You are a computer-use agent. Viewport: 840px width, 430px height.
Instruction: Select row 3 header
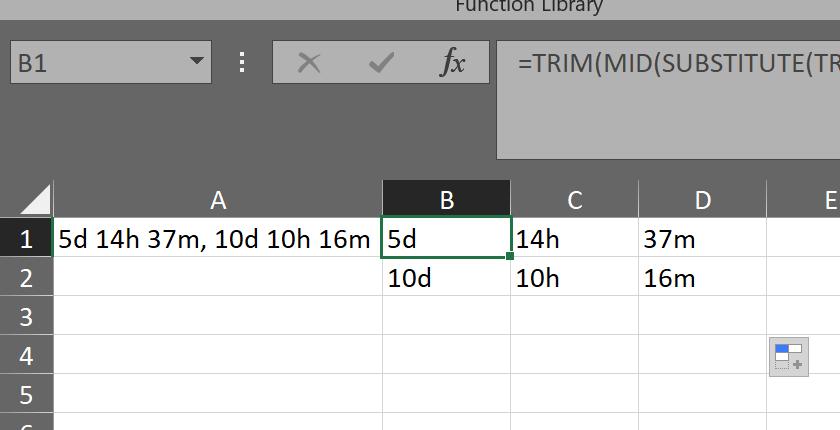click(x=26, y=316)
